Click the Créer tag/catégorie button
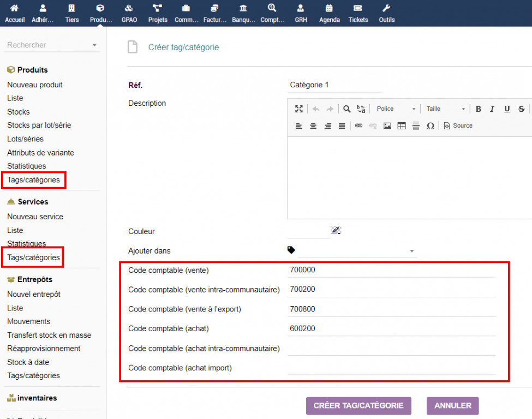The image size is (532, 419). [x=358, y=406]
